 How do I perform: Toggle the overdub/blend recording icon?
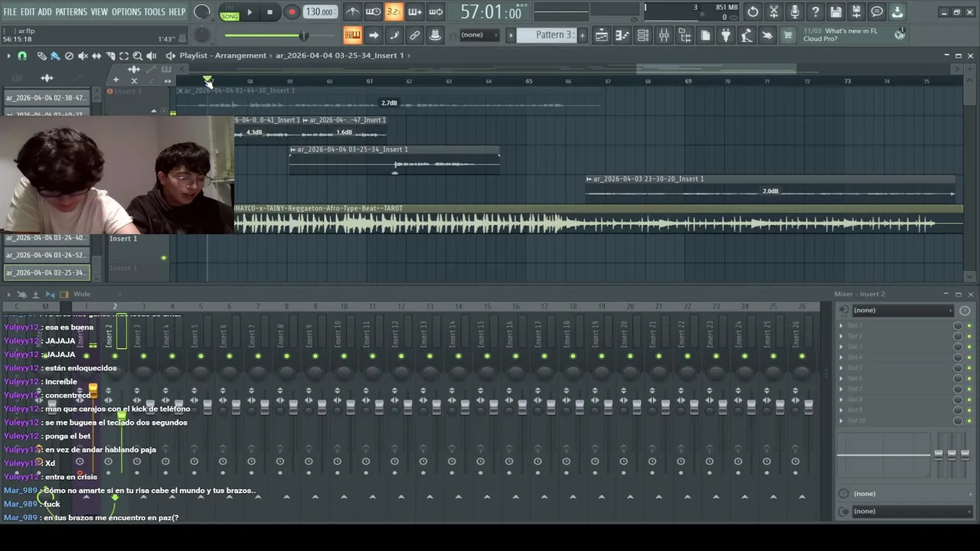414,11
